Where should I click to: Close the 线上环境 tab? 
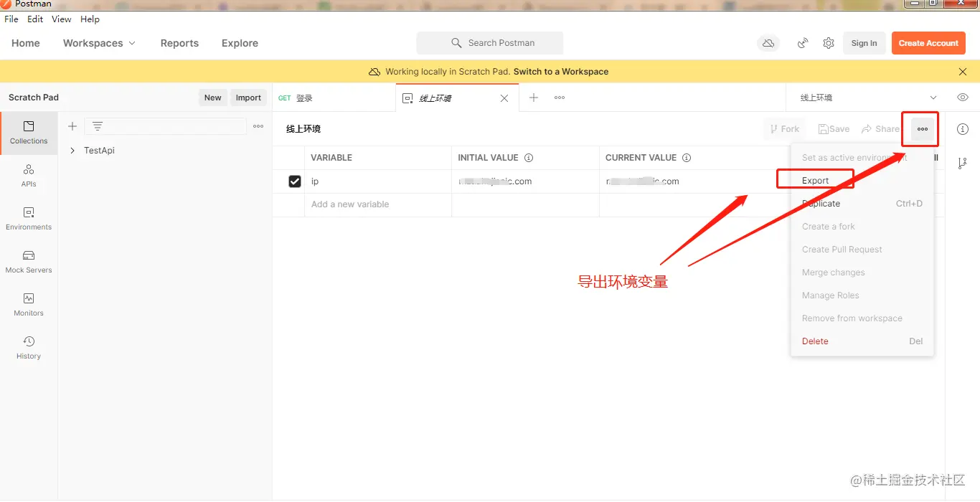pos(504,98)
